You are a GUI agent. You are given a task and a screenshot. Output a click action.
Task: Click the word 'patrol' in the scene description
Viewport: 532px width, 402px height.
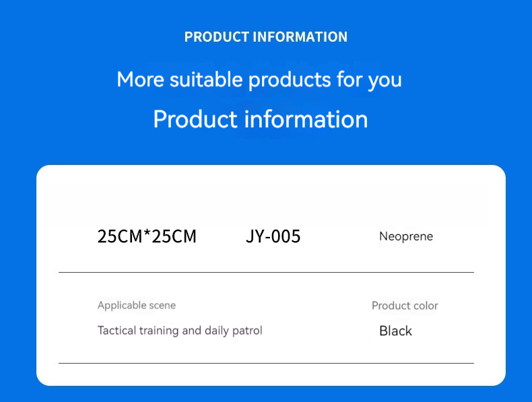click(x=246, y=331)
